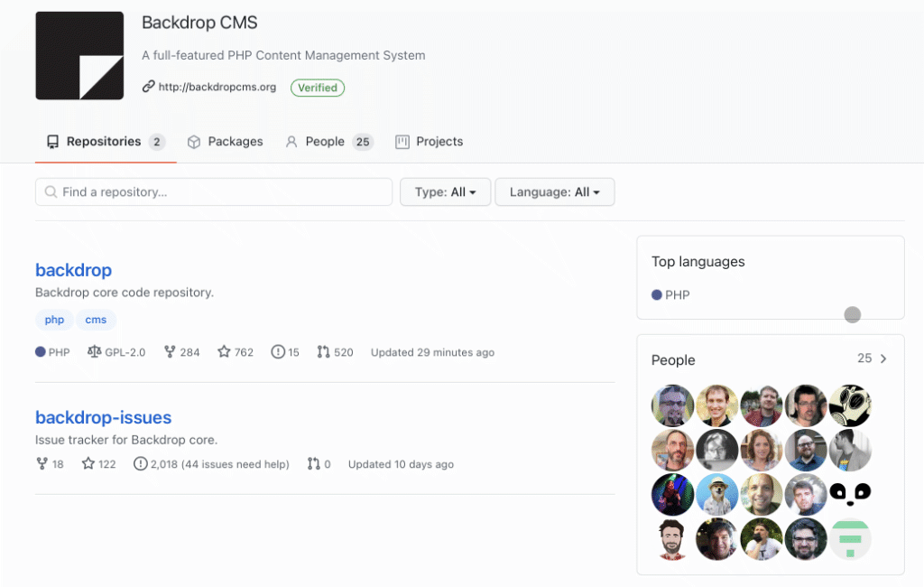Open the People tab
The width and height of the screenshot is (924, 587).
(x=329, y=142)
